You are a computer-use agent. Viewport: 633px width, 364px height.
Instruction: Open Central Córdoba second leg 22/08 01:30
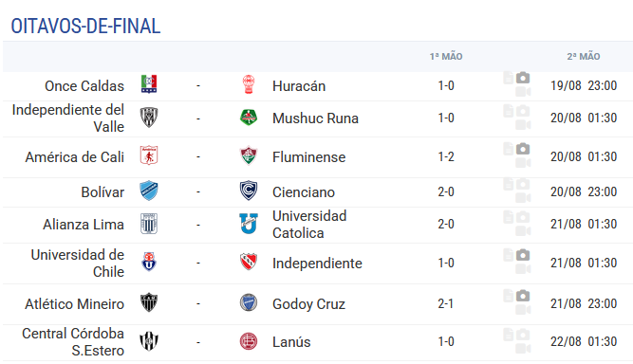[584, 341]
